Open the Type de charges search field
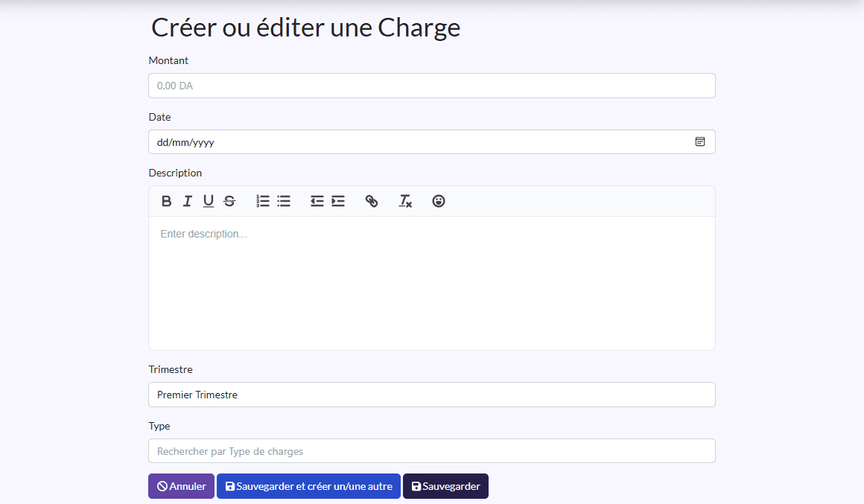This screenshot has width=864, height=504. tap(432, 450)
